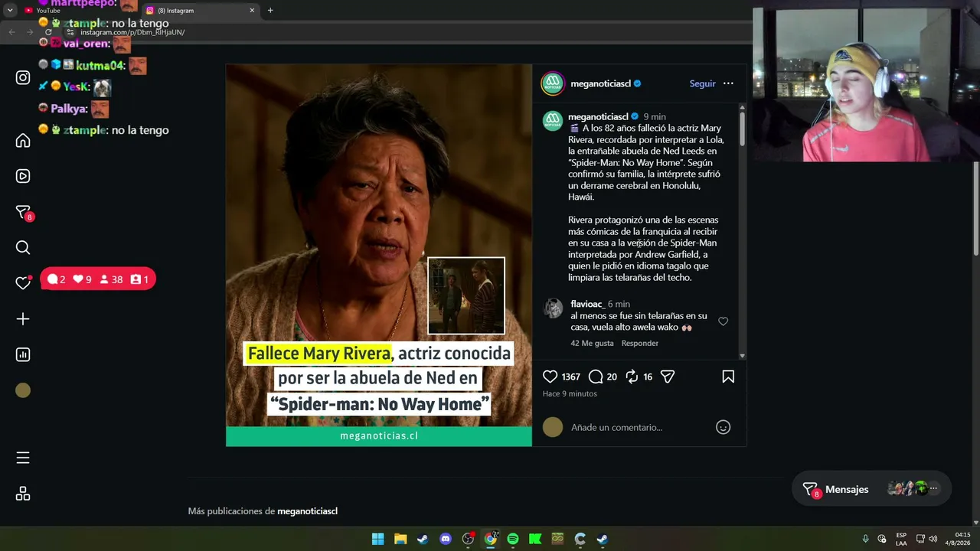Open Discord from the taskbar
Screen dimensions: 980x551
click(x=446, y=539)
